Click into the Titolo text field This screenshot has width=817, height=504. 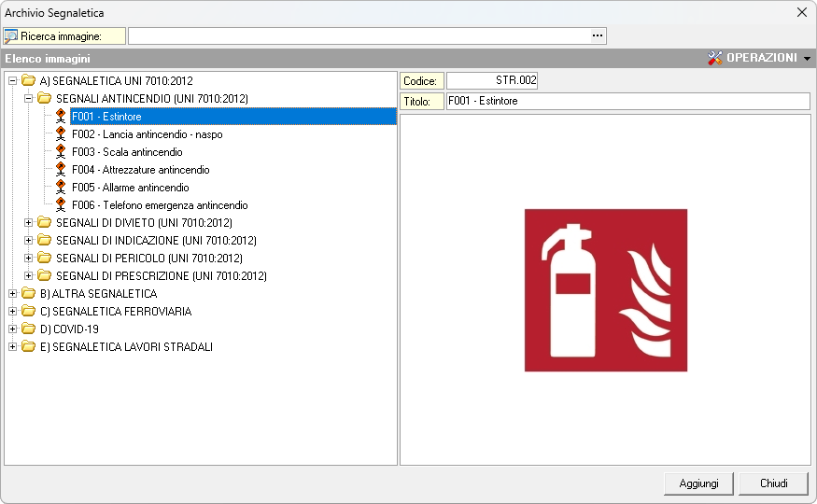627,101
